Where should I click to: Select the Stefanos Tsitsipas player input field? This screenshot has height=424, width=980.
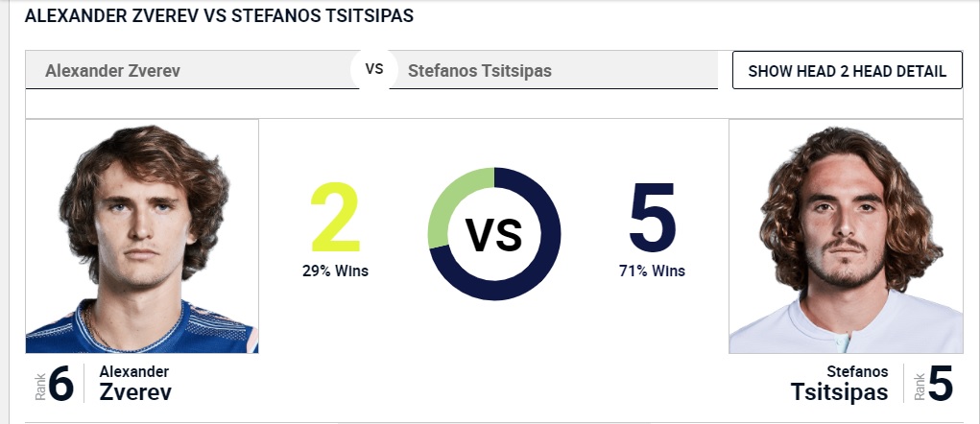pos(553,70)
